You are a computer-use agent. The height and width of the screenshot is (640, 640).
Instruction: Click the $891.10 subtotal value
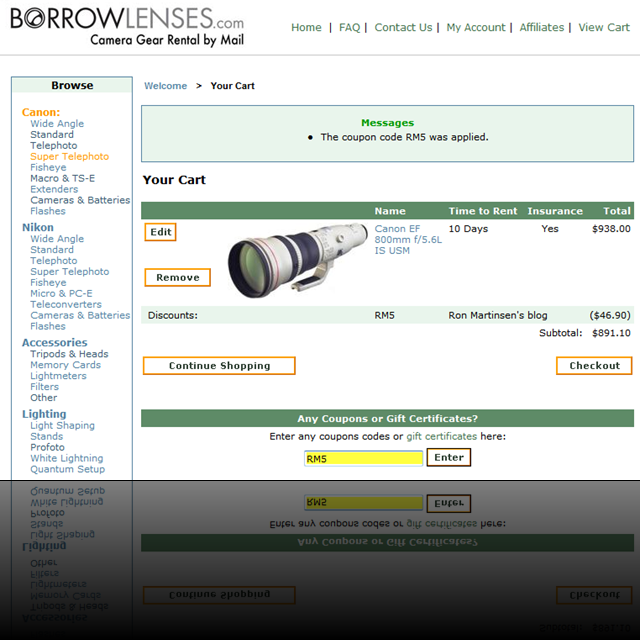(611, 333)
